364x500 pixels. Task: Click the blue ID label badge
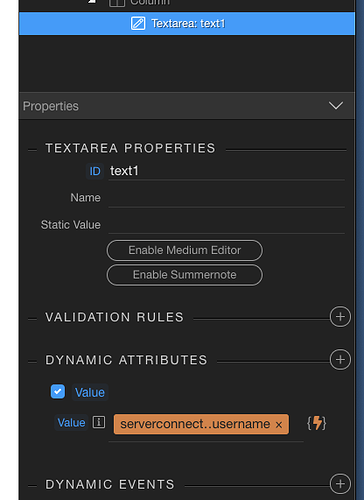pyautogui.click(x=95, y=171)
